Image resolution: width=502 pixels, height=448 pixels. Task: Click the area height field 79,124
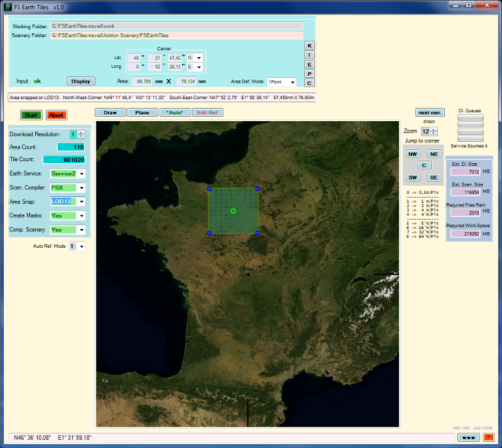(186, 82)
